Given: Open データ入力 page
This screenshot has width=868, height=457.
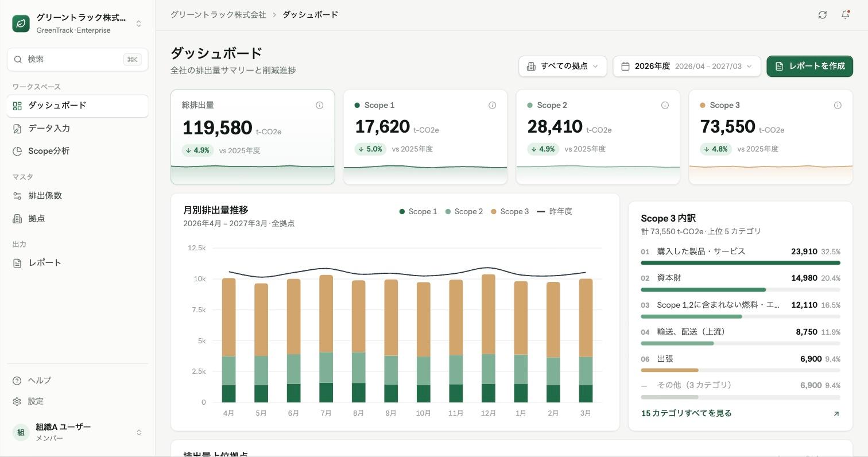Looking at the screenshot, I should [77, 129].
